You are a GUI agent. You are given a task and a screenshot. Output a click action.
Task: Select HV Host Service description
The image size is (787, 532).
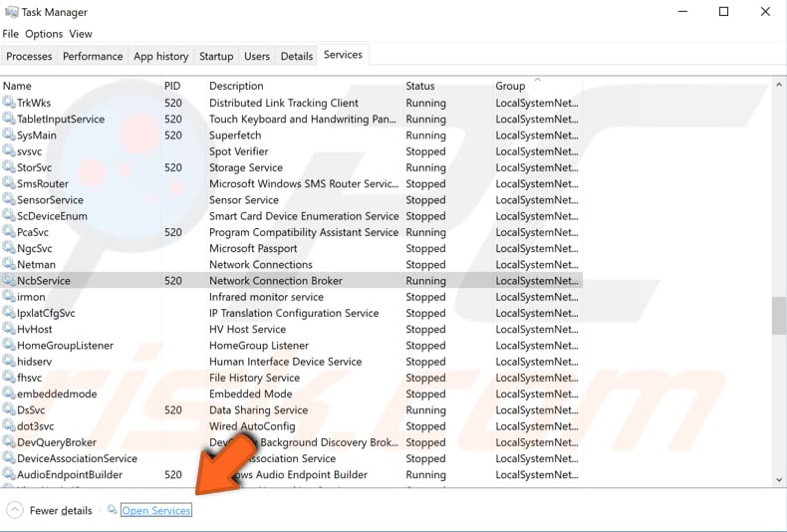247,329
